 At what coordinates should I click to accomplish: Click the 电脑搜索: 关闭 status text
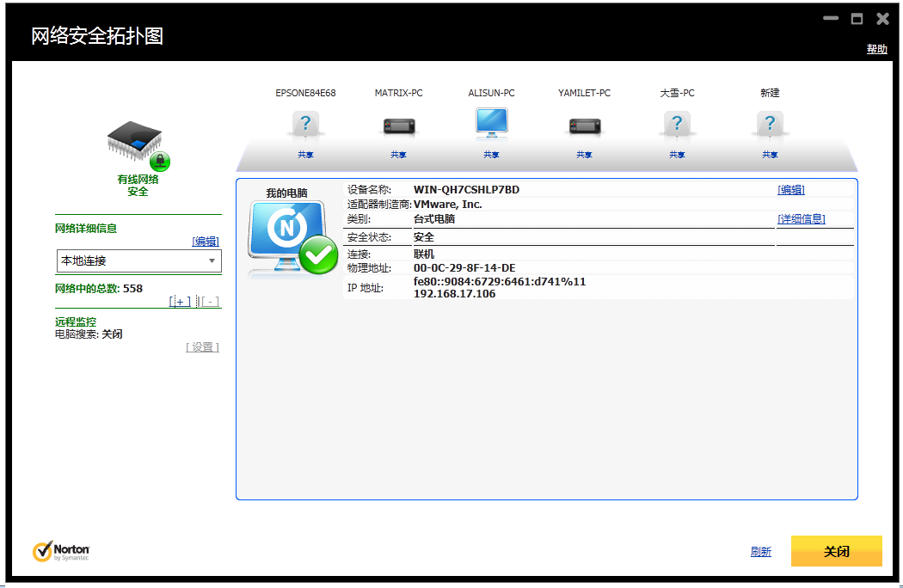[89, 334]
